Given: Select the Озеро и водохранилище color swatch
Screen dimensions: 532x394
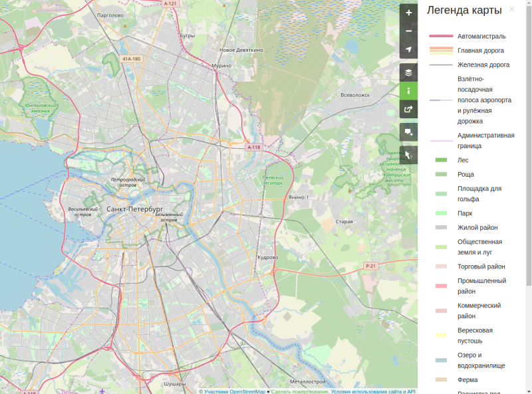Looking at the screenshot, I should point(440,359).
